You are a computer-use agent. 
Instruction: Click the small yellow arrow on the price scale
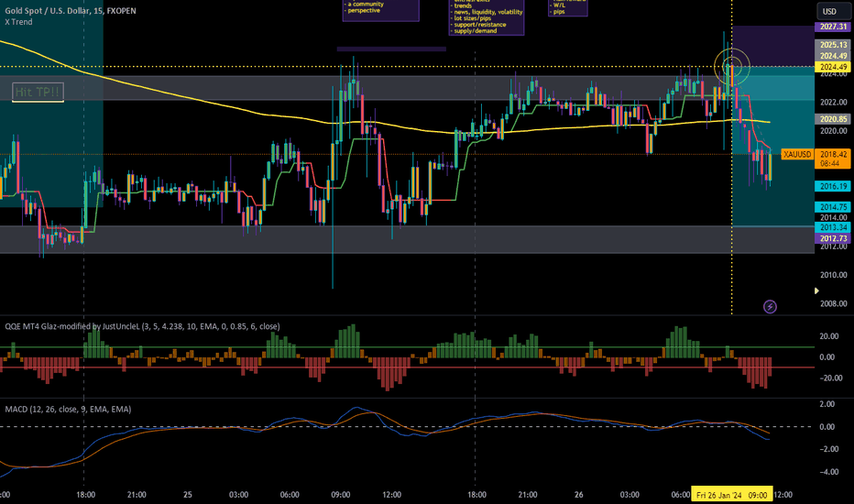(816, 291)
